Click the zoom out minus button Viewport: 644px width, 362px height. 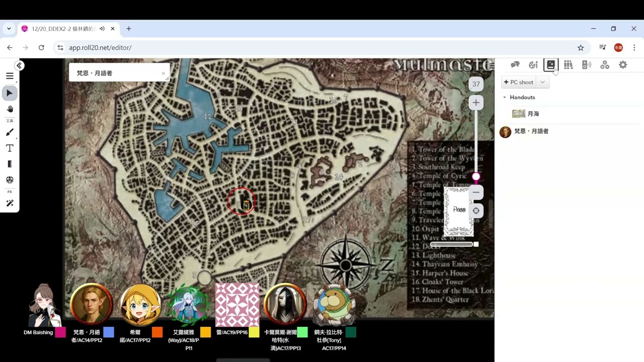click(x=476, y=193)
